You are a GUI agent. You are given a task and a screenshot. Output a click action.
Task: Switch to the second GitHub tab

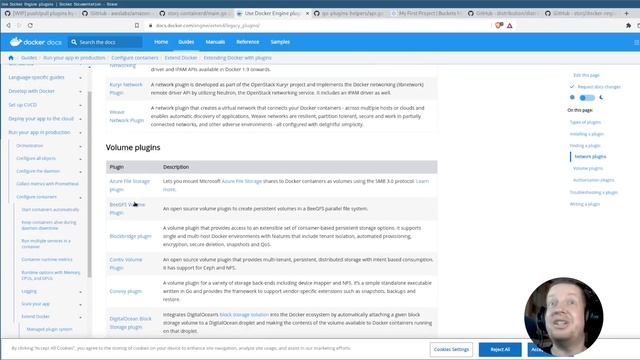(117, 13)
